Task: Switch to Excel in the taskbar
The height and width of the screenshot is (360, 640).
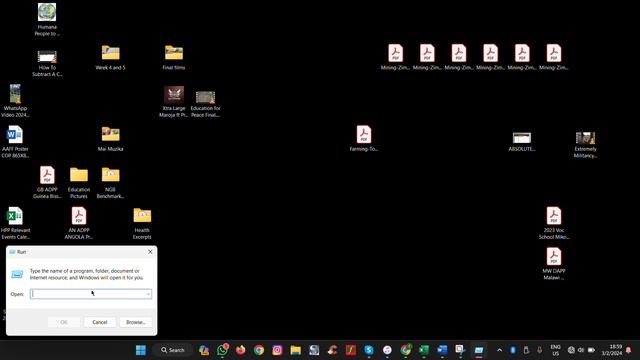Action: coord(424,350)
